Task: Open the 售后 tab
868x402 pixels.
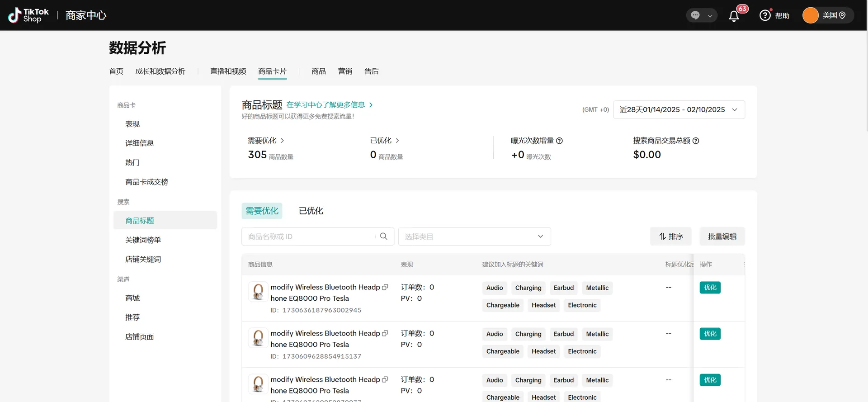Action: (x=372, y=71)
